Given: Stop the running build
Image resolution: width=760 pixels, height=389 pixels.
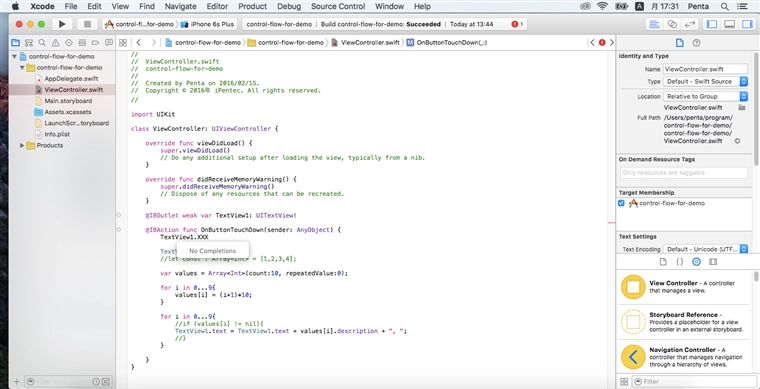Looking at the screenshot, I should pos(87,24).
